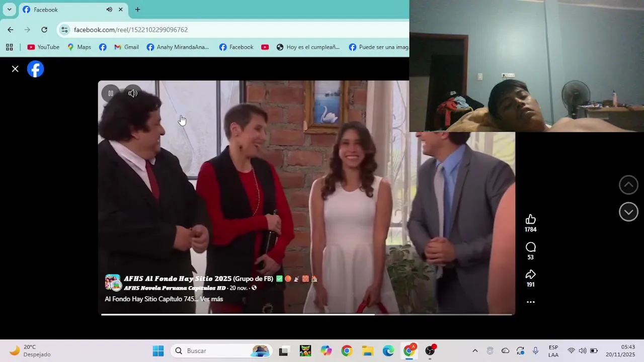Open the Facebook home logo beside the X

(x=36, y=69)
